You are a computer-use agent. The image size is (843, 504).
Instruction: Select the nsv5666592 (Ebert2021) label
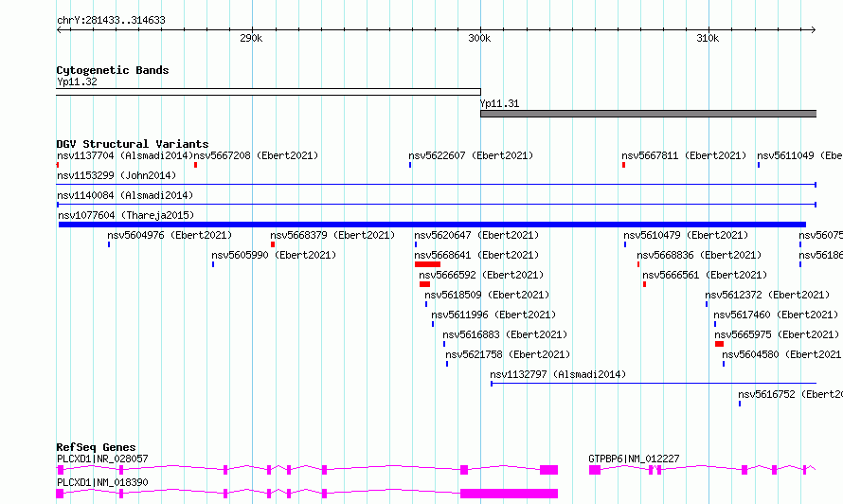pyautogui.click(x=481, y=276)
